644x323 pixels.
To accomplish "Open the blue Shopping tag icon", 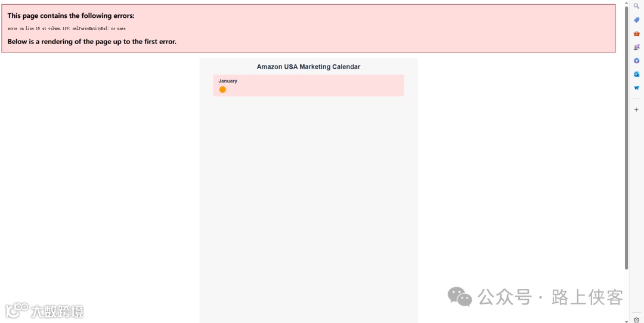I will [636, 20].
